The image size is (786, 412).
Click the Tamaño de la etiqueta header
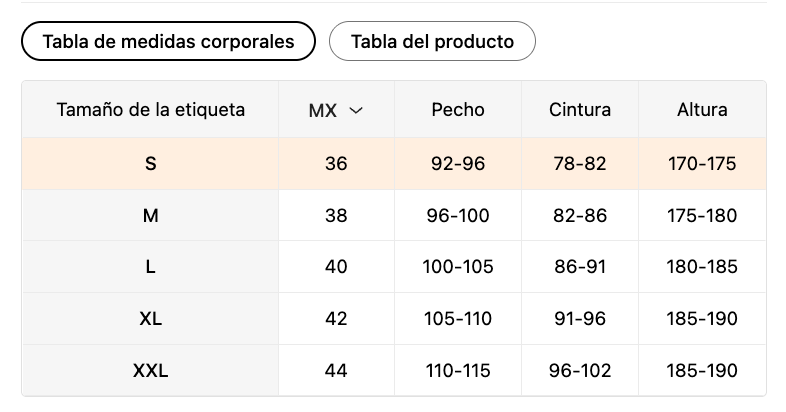151,110
